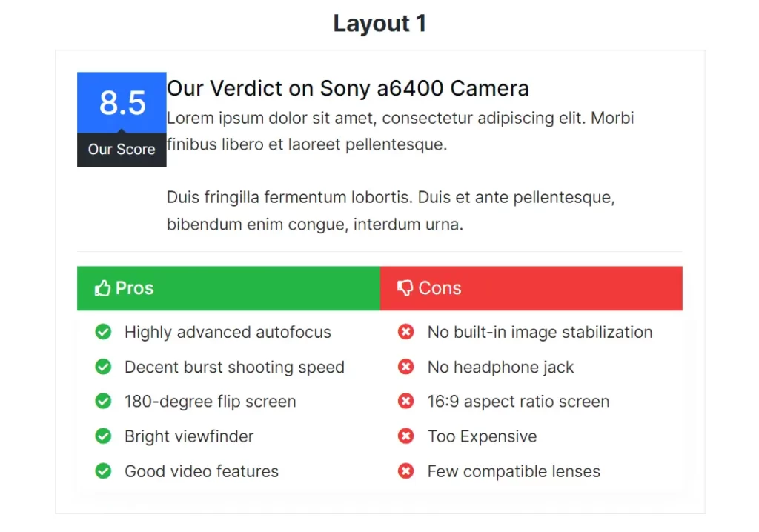Select the green Pros header

pos(228,288)
